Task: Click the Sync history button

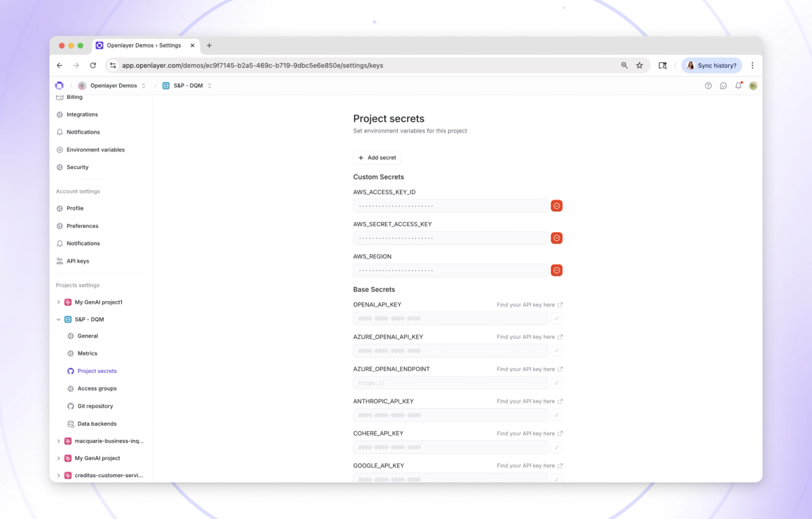Action: pos(711,66)
